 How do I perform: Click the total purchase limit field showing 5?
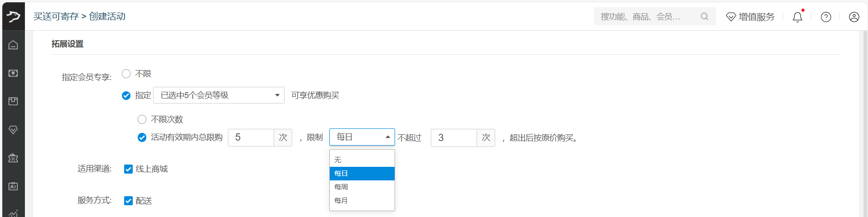pos(251,137)
